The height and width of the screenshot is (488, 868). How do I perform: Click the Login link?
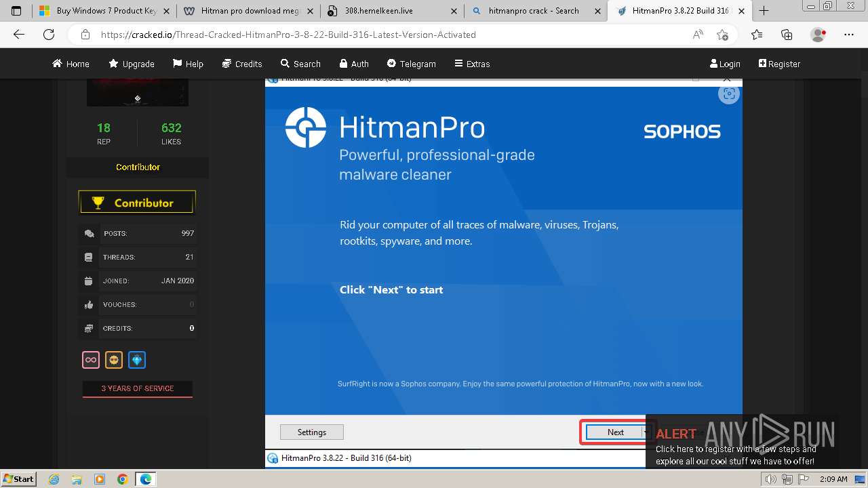pyautogui.click(x=725, y=64)
